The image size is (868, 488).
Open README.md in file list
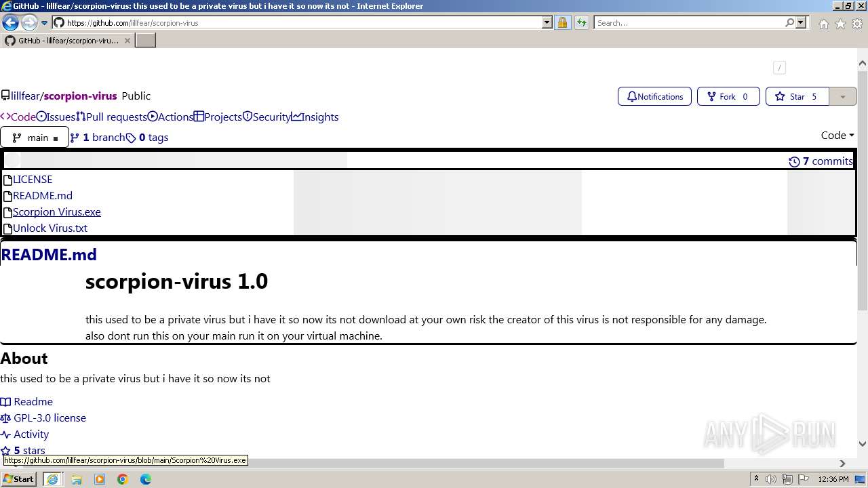(43, 195)
